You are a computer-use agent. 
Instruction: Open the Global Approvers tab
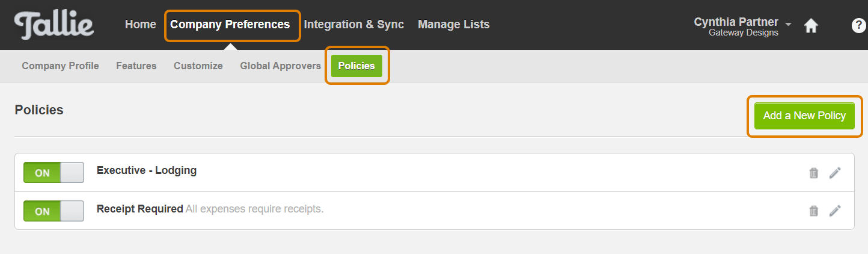281,66
